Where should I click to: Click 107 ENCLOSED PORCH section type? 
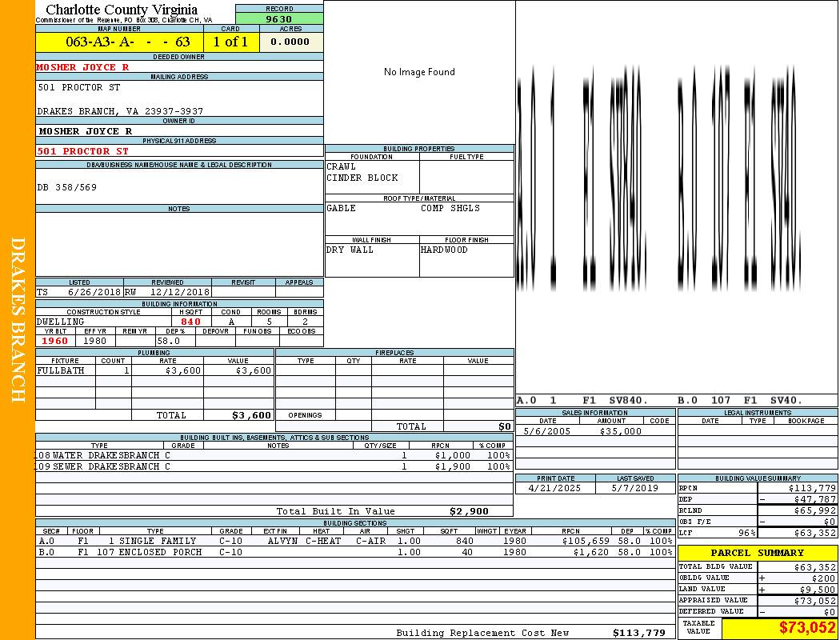point(150,552)
